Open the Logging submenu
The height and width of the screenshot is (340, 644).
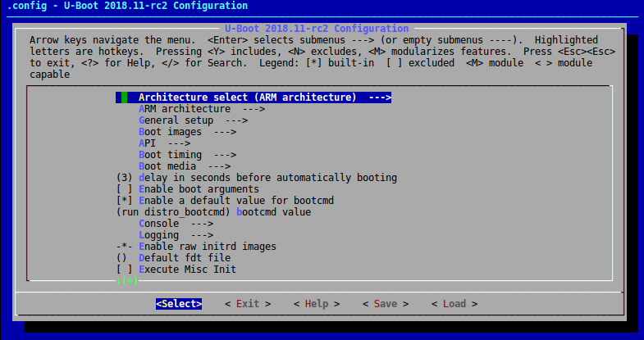point(176,235)
